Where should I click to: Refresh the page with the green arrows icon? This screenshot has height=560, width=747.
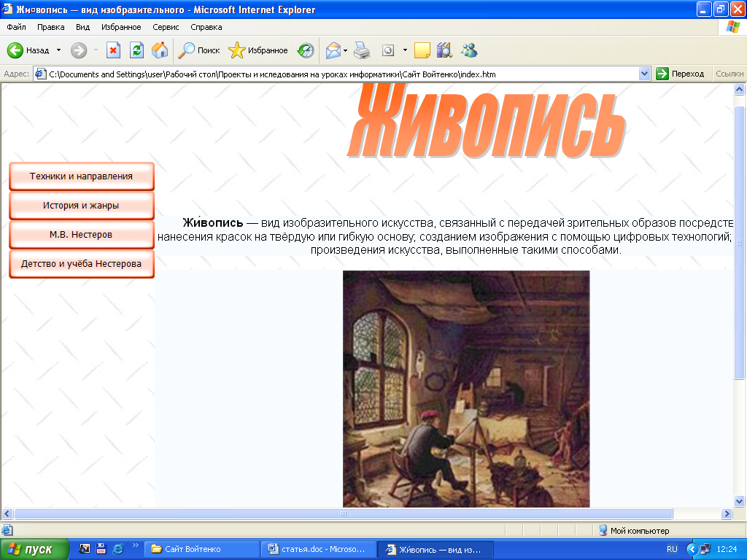click(x=136, y=50)
